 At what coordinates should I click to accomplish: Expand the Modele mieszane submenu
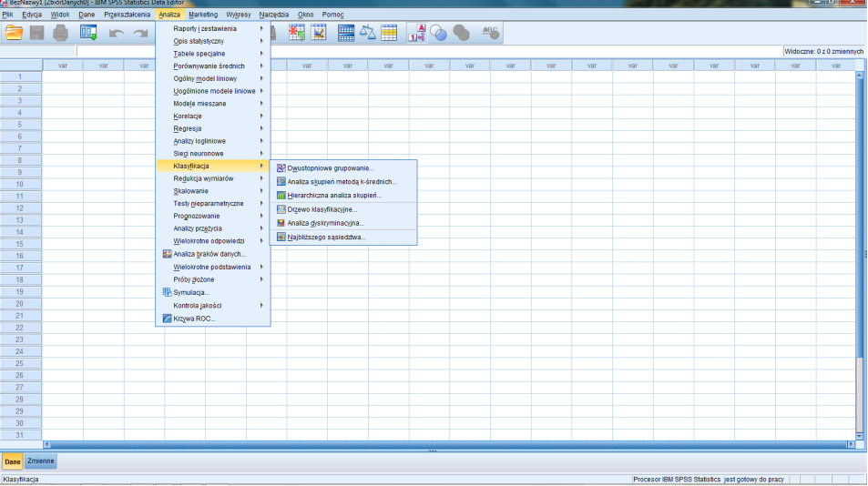tap(213, 104)
